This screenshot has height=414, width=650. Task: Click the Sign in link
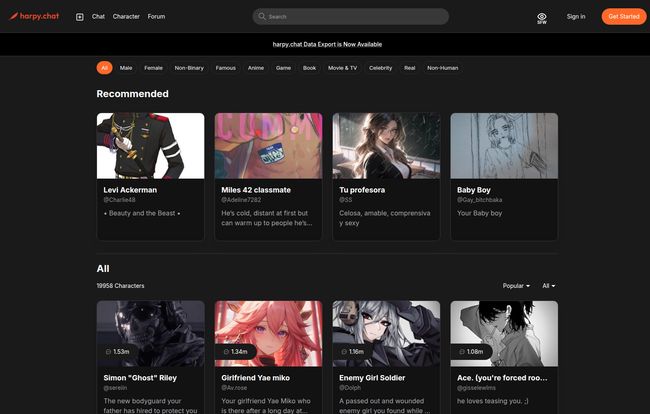576,17
